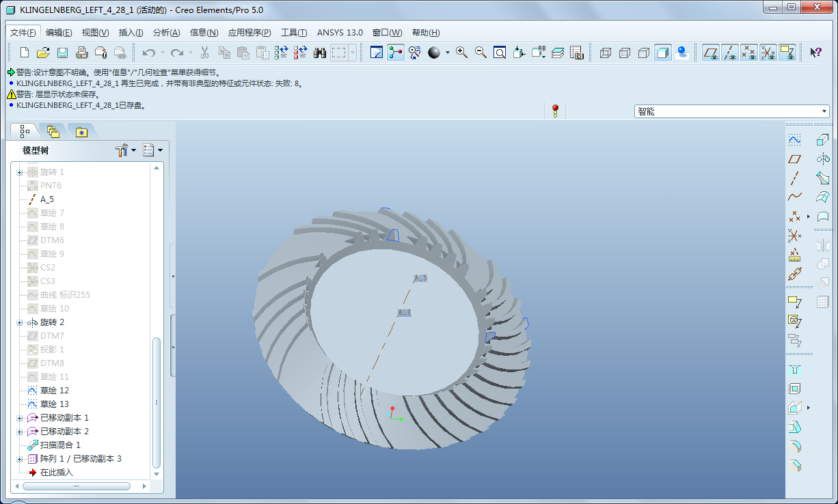Screen dimensions: 838x504
Task: Open the 文件(F) menu
Action: tap(23, 33)
